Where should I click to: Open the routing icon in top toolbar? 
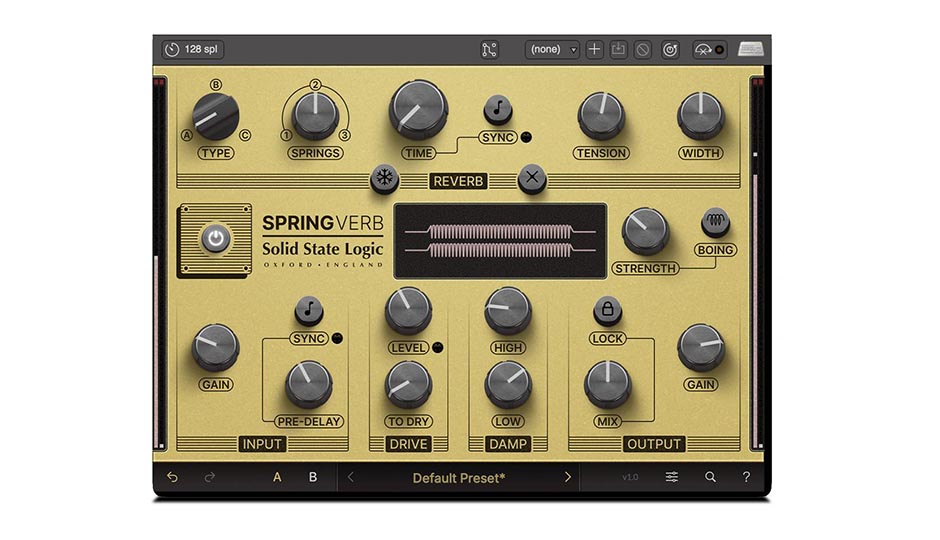tap(489, 49)
